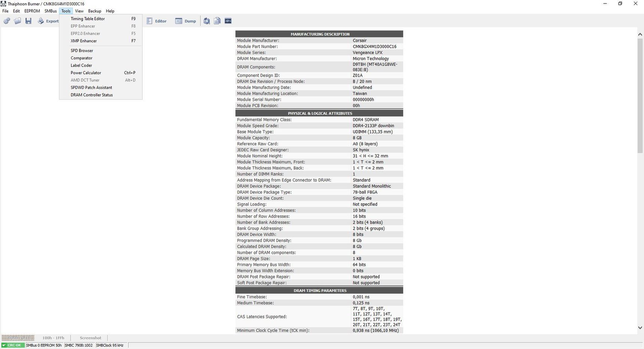This screenshot has width=644, height=349.
Task: Open the File menu
Action: click(5, 11)
